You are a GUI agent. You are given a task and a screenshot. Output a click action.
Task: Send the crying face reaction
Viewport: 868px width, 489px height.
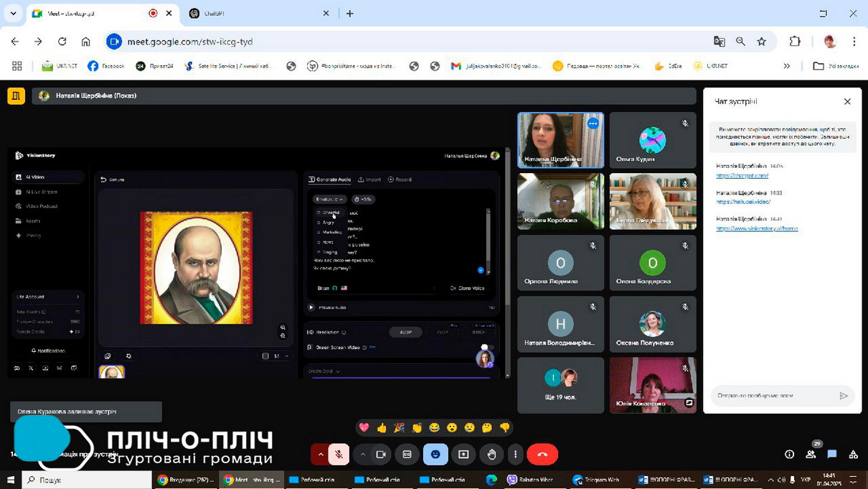click(469, 428)
